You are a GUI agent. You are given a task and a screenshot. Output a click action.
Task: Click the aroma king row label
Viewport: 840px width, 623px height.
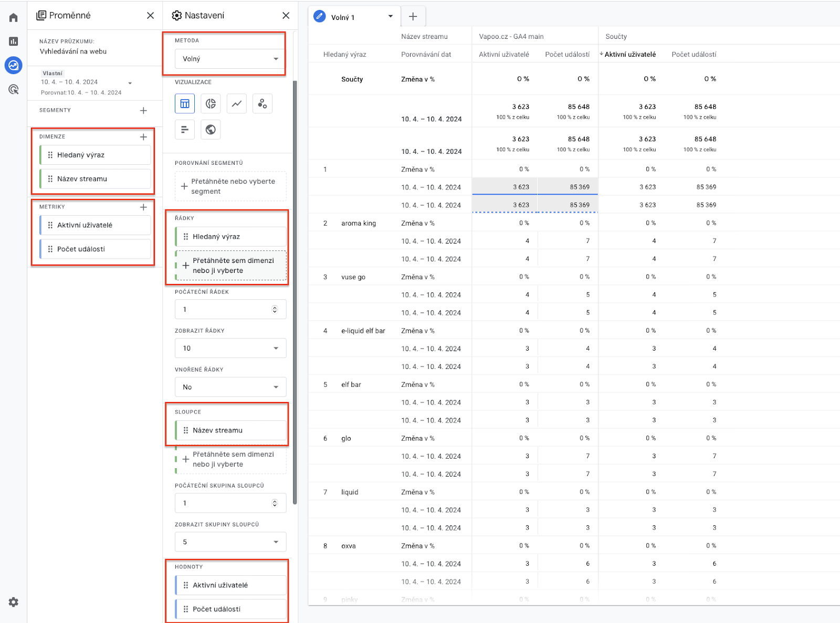[x=359, y=224]
